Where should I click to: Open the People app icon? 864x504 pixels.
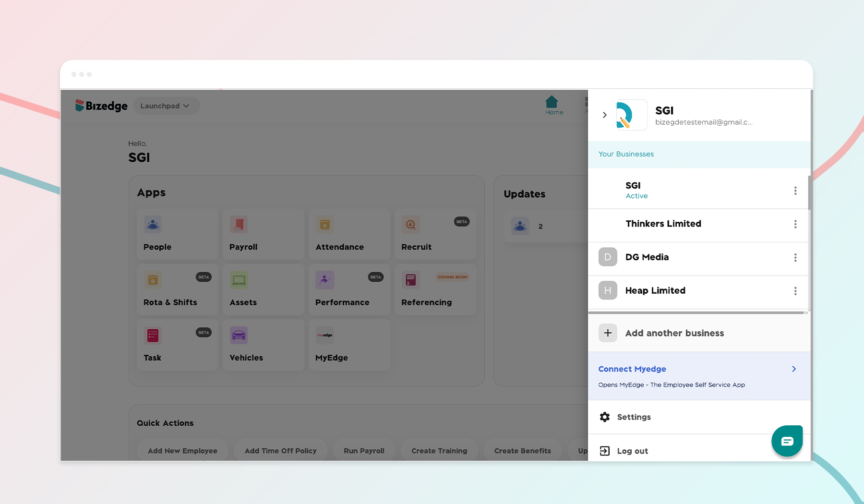[153, 224]
